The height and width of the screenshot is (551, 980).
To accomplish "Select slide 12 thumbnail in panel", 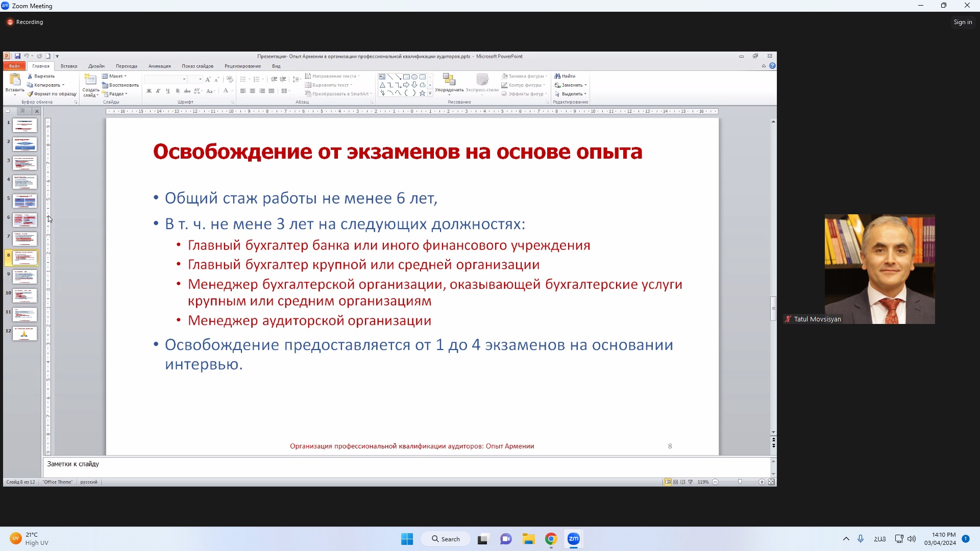I will click(x=24, y=334).
